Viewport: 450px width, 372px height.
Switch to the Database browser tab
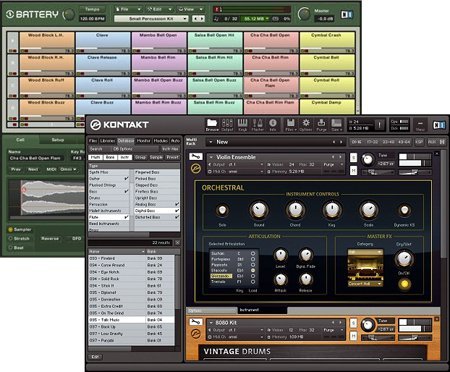pos(126,141)
